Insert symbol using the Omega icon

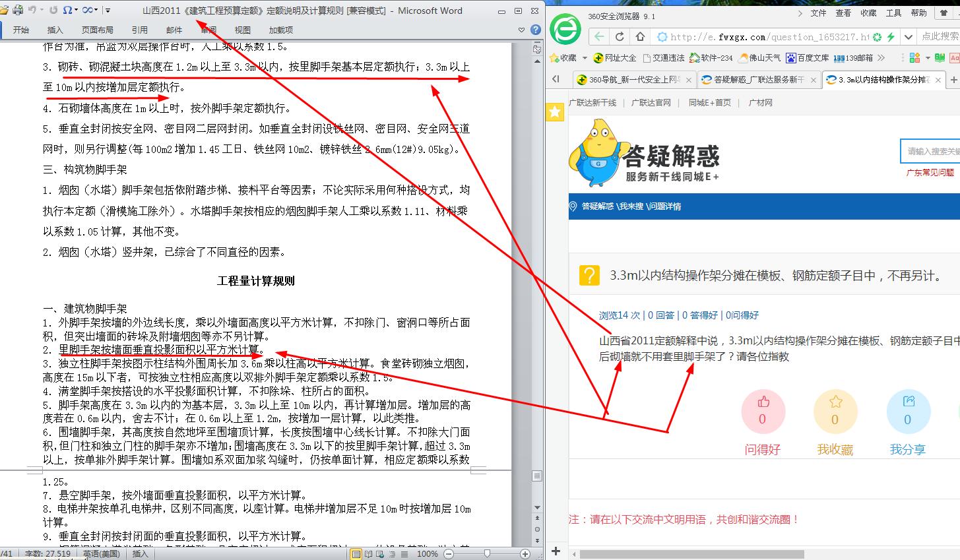[67, 10]
